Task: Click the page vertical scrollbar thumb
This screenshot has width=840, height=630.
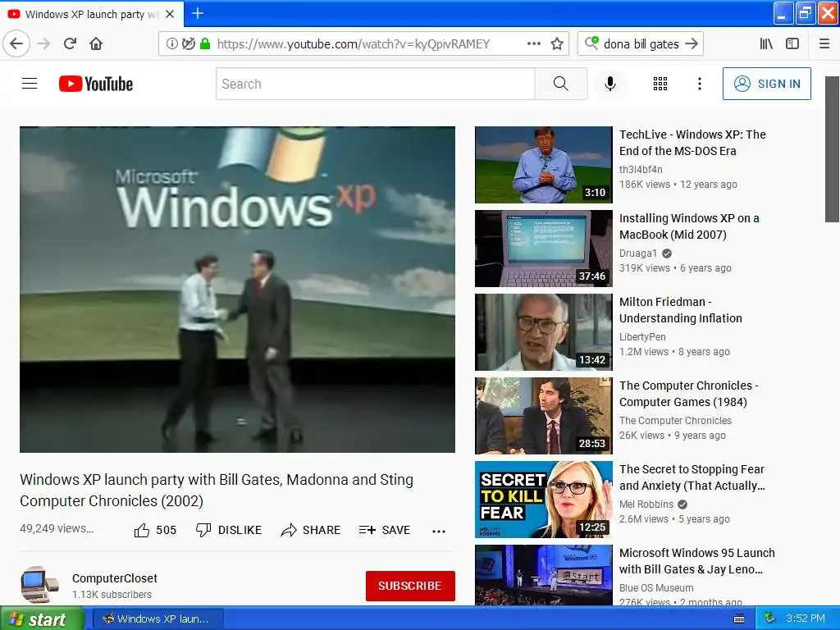Action: [832, 149]
